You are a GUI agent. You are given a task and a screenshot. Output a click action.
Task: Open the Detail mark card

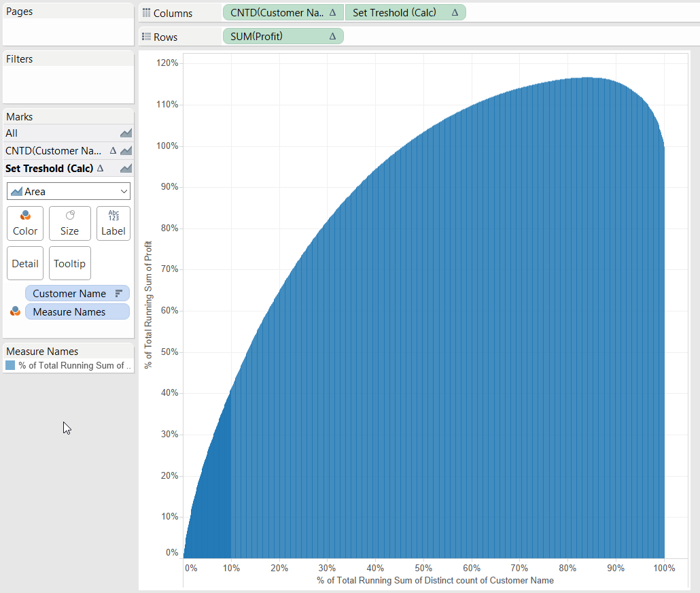[x=25, y=263]
